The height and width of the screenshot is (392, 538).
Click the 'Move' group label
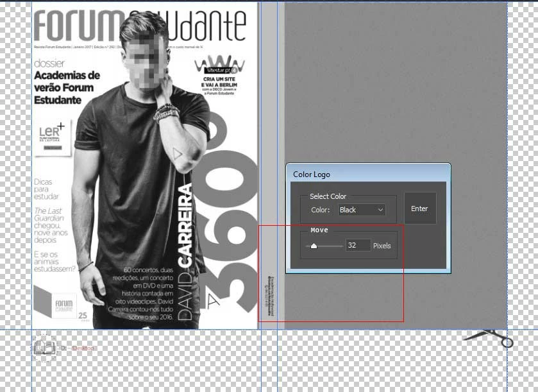click(319, 230)
